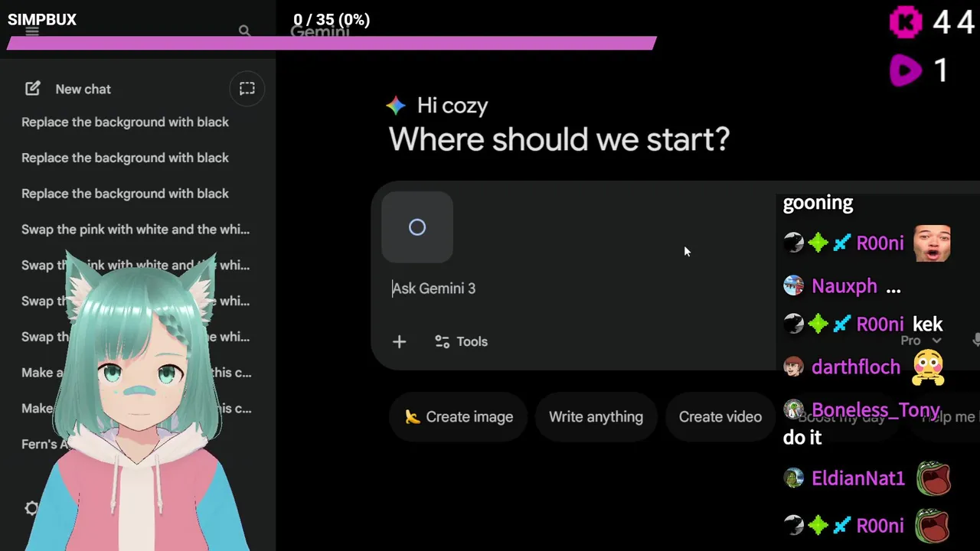Click the search icon in sidebar header
Screen dimensions: 980x551
[244, 31]
